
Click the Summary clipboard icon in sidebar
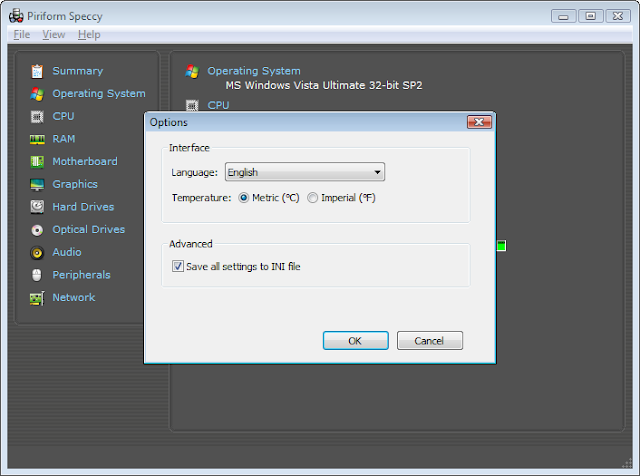[37, 71]
